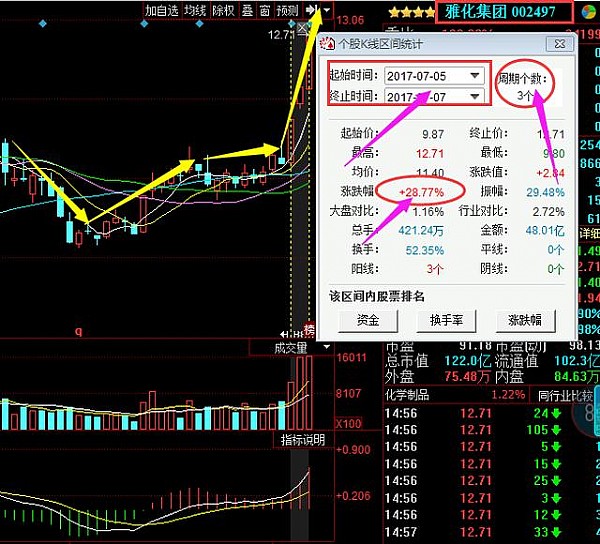The height and width of the screenshot is (544, 600).
Task: Open the 预测 forecast tool
Action: (x=287, y=10)
